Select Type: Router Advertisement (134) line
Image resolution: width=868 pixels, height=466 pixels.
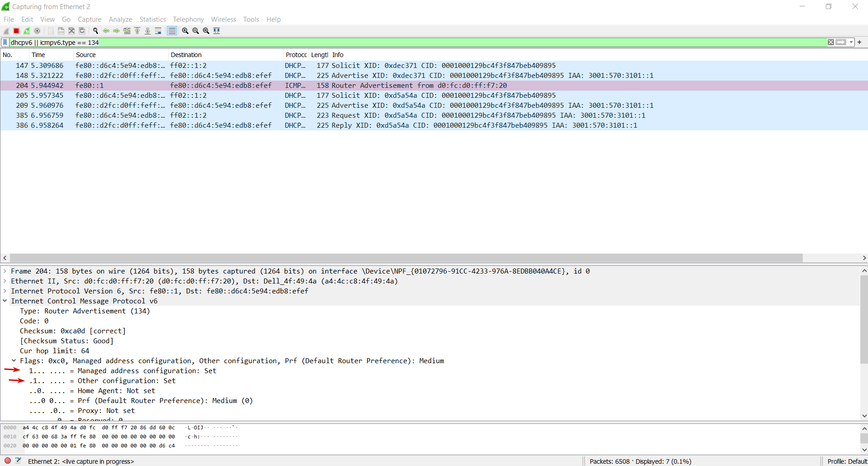pyautogui.click(x=85, y=311)
